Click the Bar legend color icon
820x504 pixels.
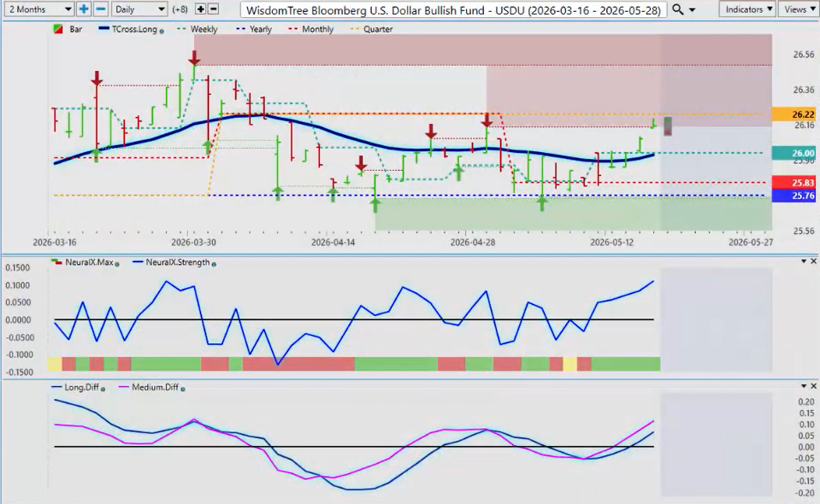tap(58, 29)
